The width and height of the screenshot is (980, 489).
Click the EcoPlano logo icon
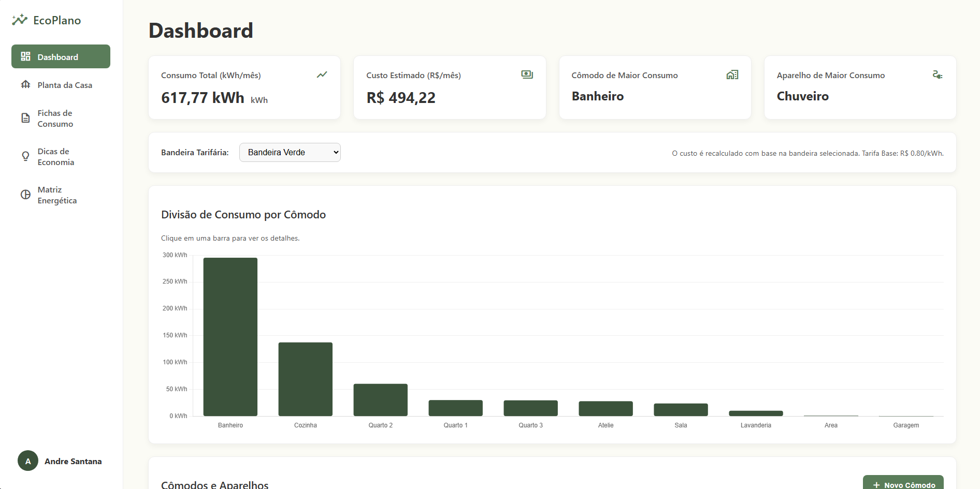20,20
